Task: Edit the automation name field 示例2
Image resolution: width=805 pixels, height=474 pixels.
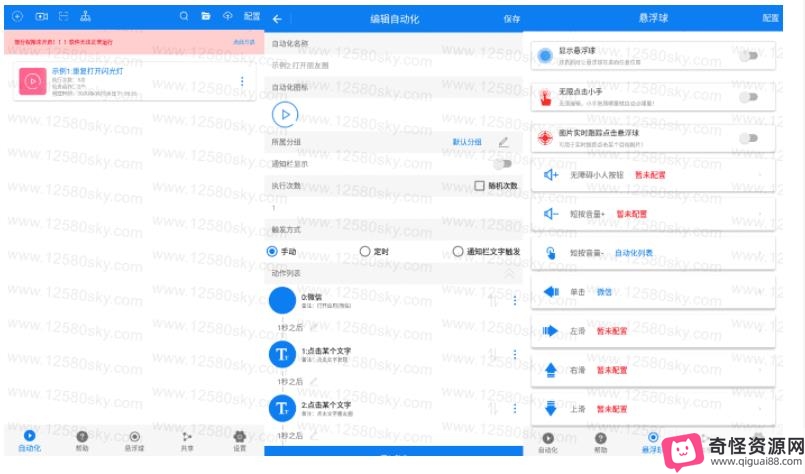Action: click(393, 66)
